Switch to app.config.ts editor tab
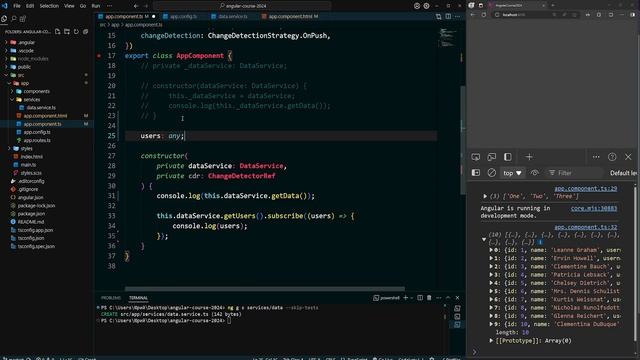This screenshot has height=360, width=640. pos(183,17)
